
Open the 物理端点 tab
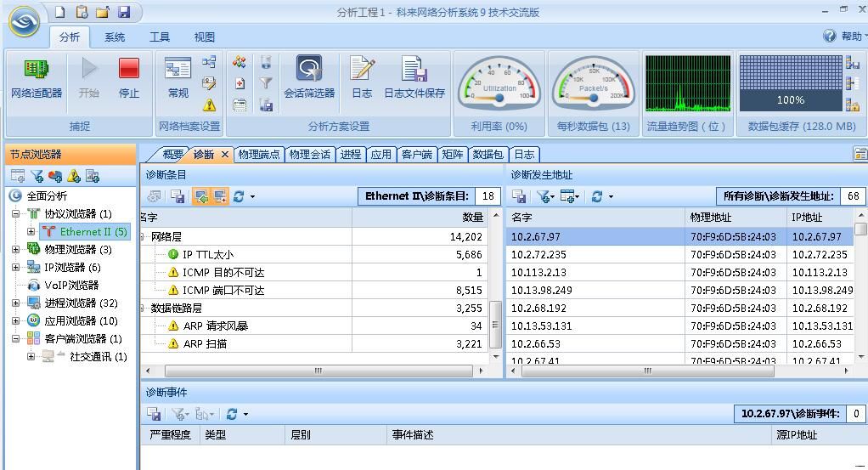tap(258, 155)
